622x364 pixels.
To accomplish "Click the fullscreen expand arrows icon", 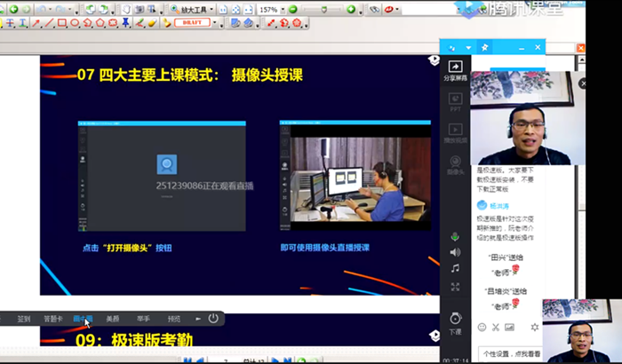I will pos(455,287).
